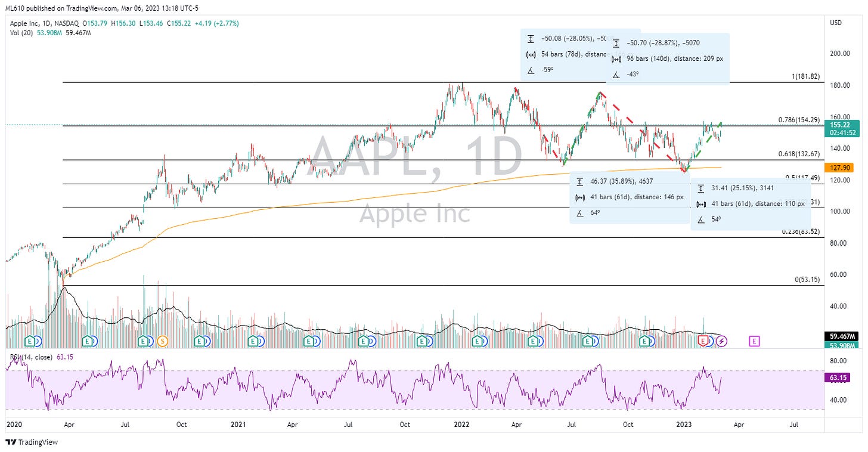Viewport: 868px width, 452px height.
Task: Click the purple RSI value label 63.15
Action: coord(838,377)
